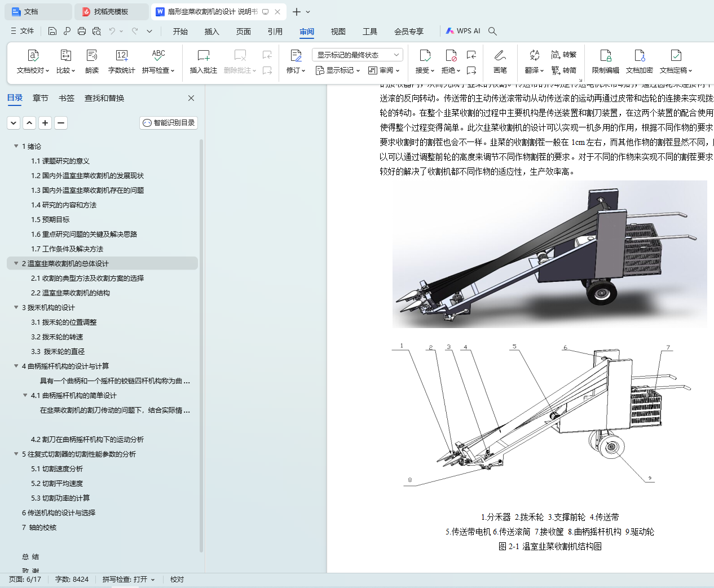Click the 限制编辑 restrict editing icon

pyautogui.click(x=605, y=56)
